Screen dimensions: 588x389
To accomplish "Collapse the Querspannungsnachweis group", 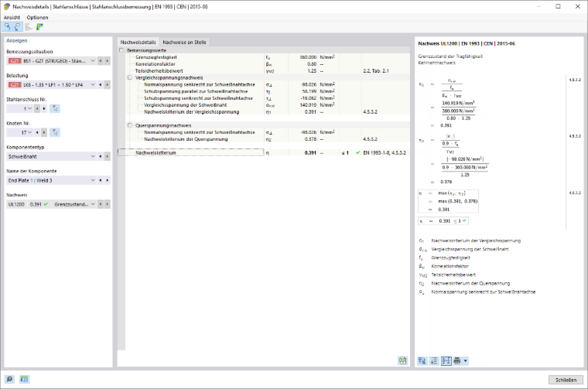I will tap(130, 125).
